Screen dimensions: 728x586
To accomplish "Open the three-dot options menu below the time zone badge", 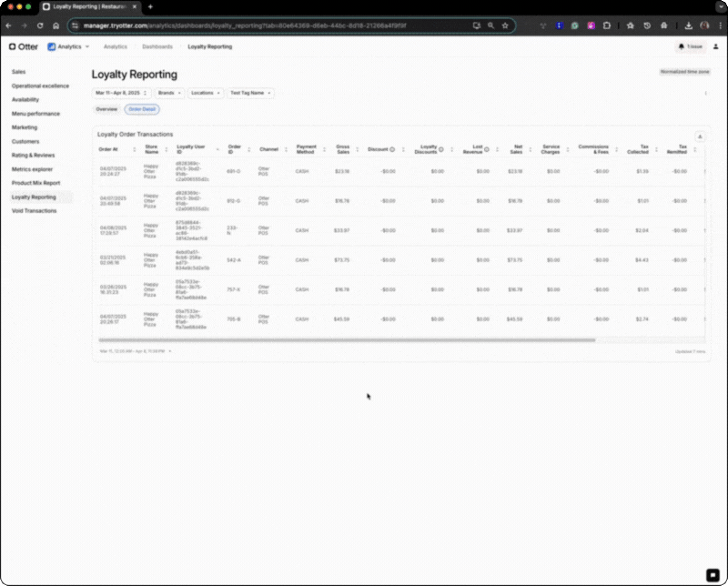I will point(705,93).
